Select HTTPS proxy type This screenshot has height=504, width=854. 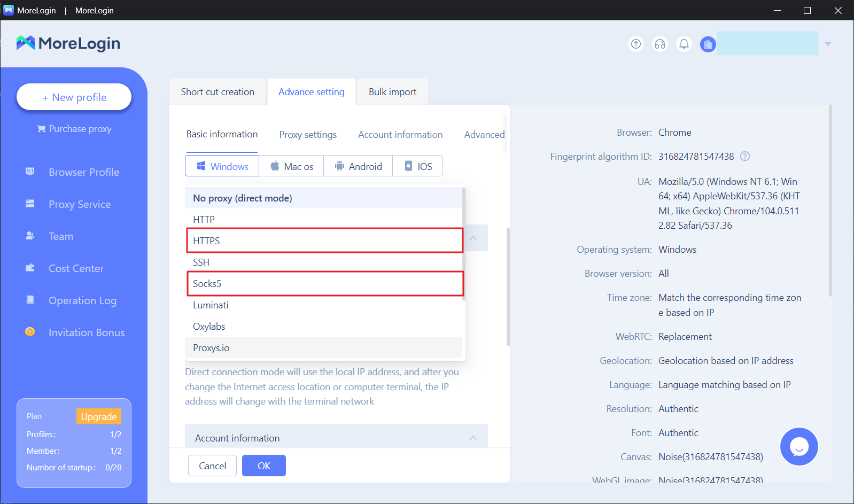[x=323, y=241]
